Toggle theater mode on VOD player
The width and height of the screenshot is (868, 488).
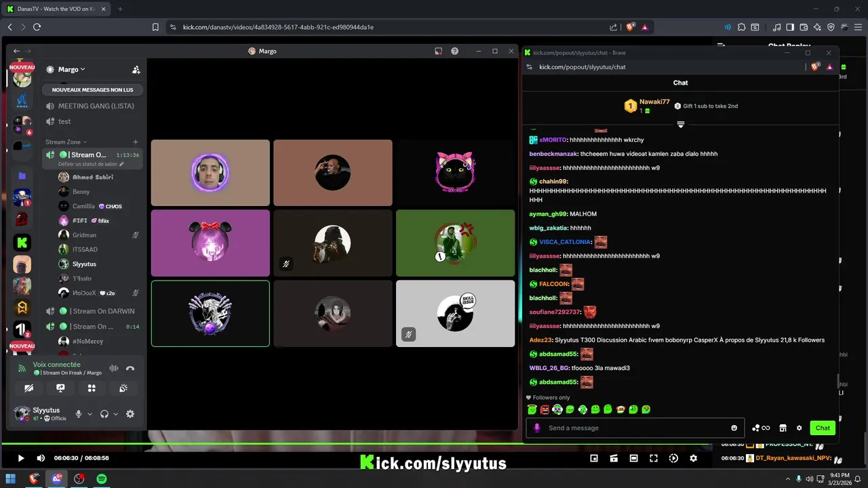pyautogui.click(x=633, y=458)
